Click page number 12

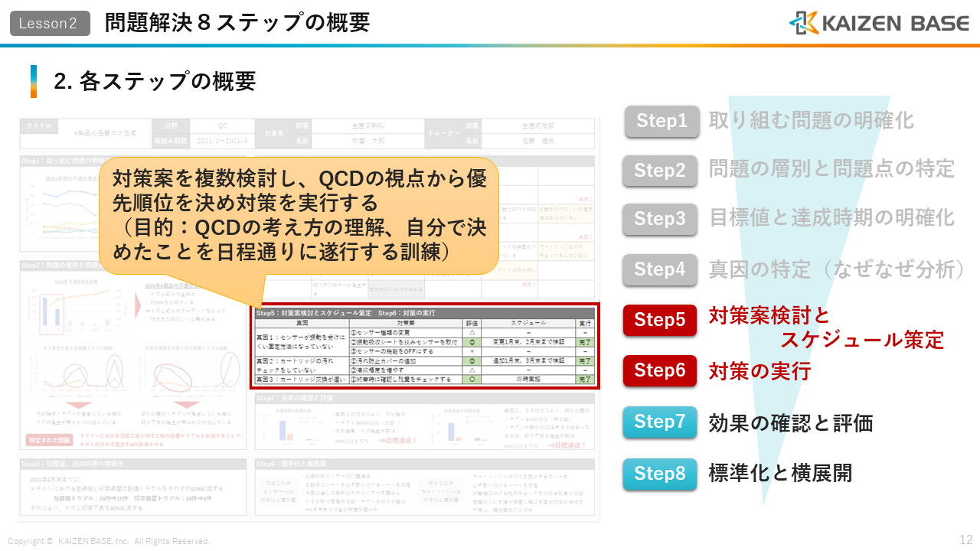tap(966, 540)
